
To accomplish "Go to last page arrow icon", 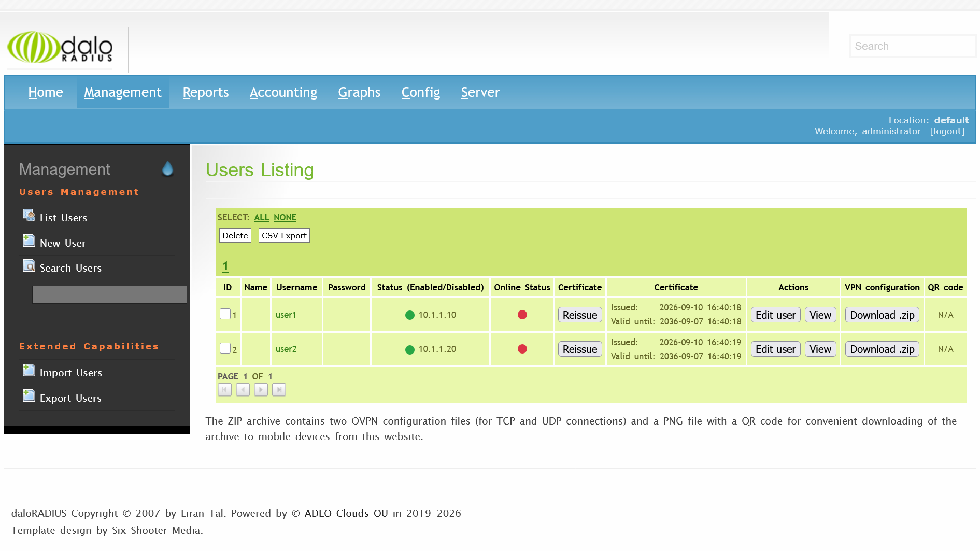I will [x=279, y=390].
